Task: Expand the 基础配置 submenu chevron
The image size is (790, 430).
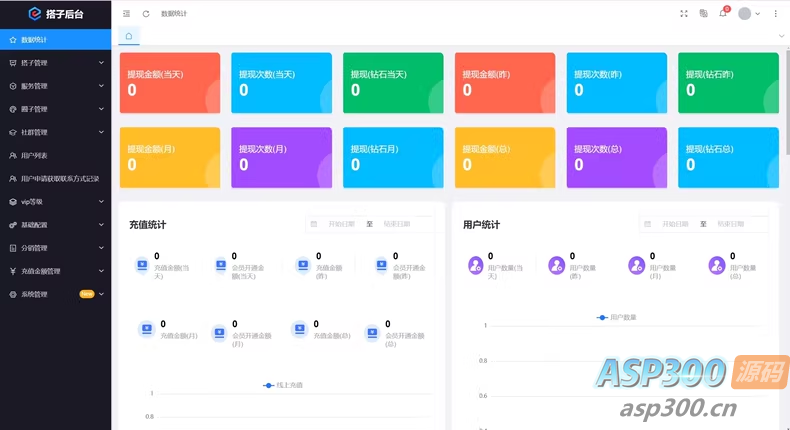Action: [x=101, y=225]
